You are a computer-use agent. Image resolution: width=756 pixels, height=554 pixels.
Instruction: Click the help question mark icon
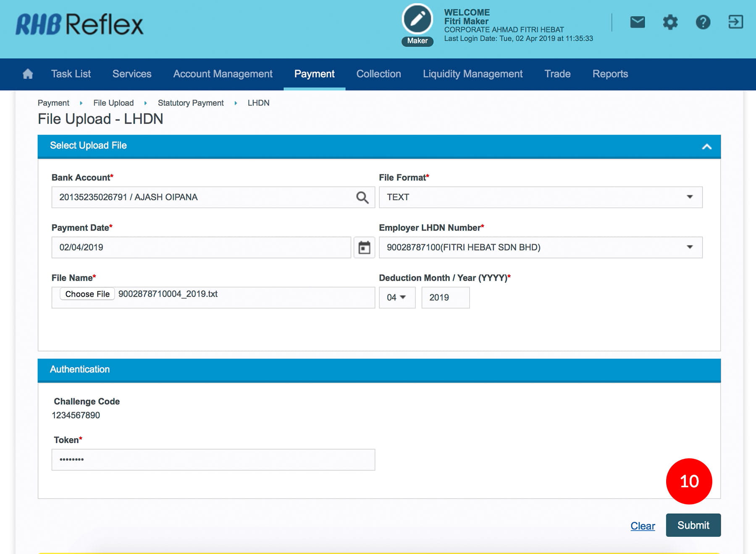(x=703, y=22)
